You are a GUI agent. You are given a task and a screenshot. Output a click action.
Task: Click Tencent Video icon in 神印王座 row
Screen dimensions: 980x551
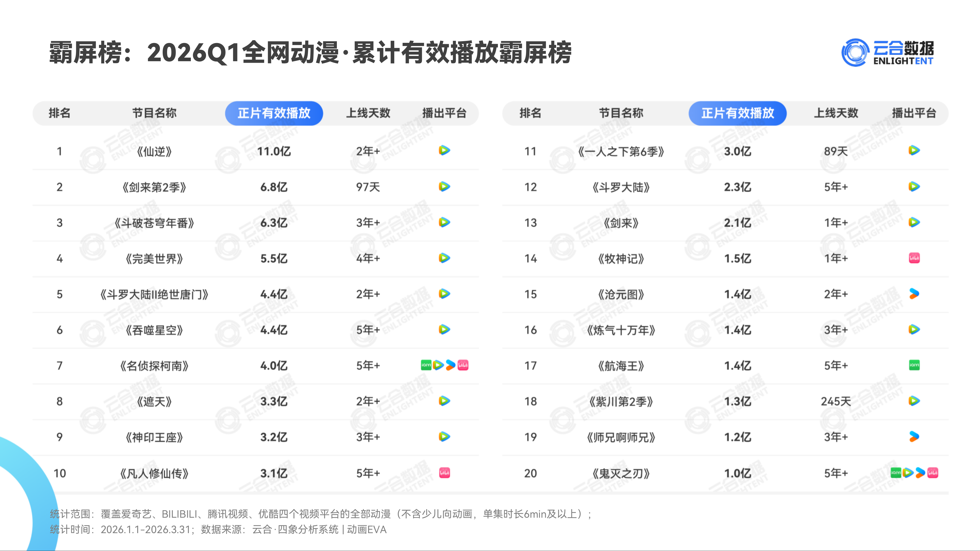click(x=444, y=437)
